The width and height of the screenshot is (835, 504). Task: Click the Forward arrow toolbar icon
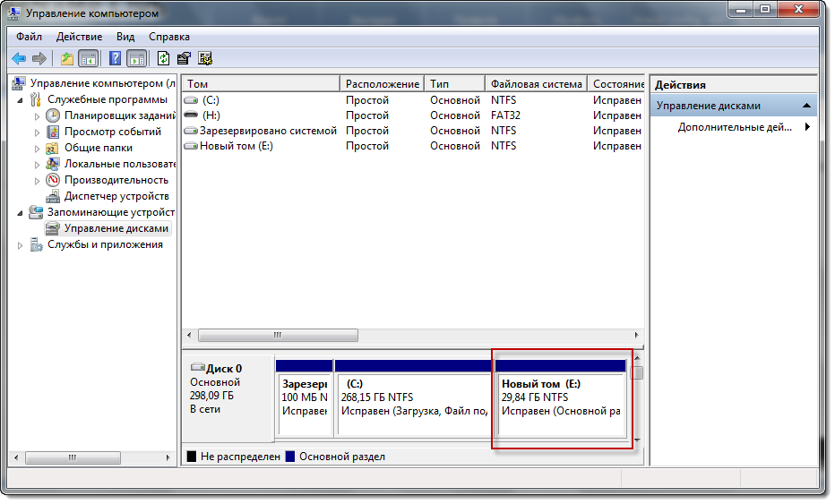point(39,58)
